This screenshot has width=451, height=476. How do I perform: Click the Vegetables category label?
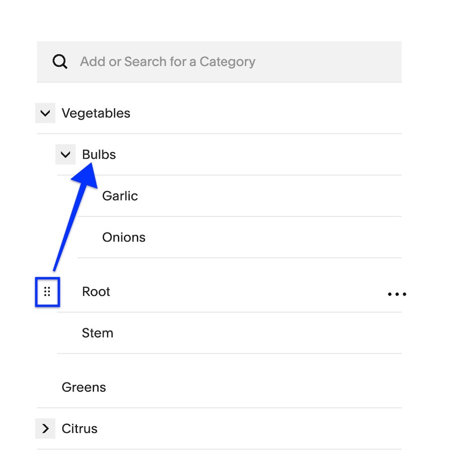tap(96, 113)
